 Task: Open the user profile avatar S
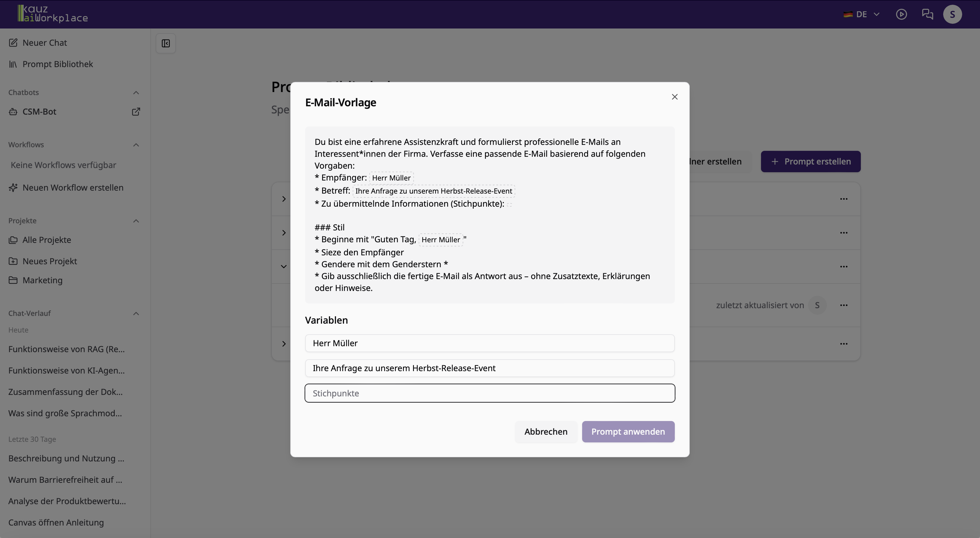coord(953,14)
